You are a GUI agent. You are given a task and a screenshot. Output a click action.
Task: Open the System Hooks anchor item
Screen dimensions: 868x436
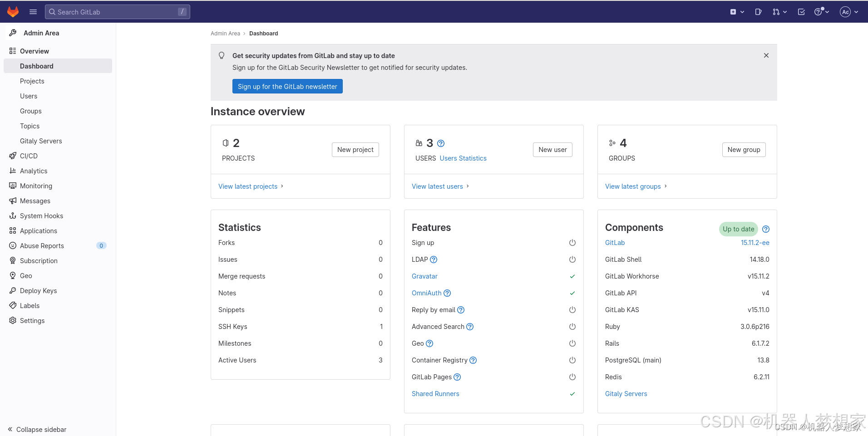[58, 216]
